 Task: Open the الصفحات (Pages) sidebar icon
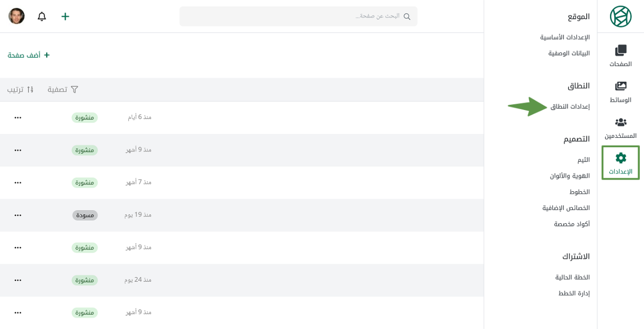tap(620, 56)
